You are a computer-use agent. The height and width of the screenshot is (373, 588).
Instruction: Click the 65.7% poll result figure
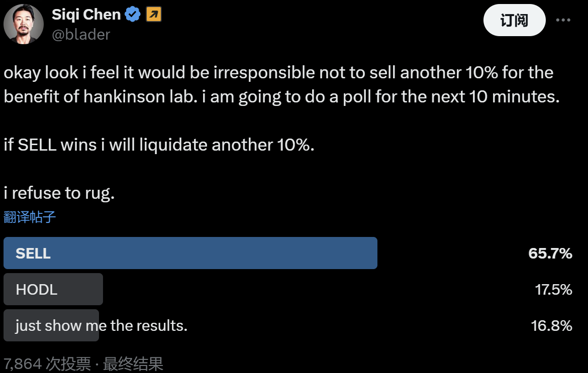coord(550,254)
